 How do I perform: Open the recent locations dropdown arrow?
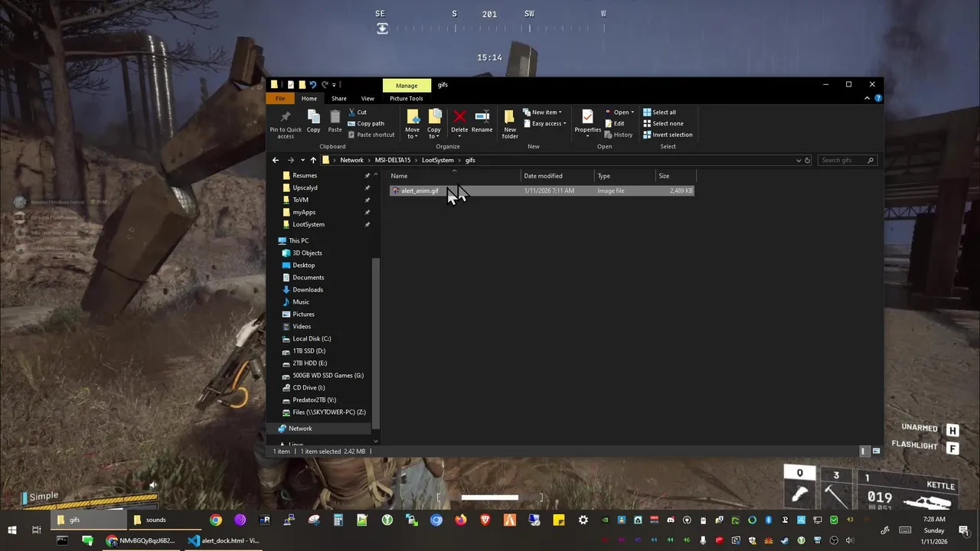tap(303, 160)
